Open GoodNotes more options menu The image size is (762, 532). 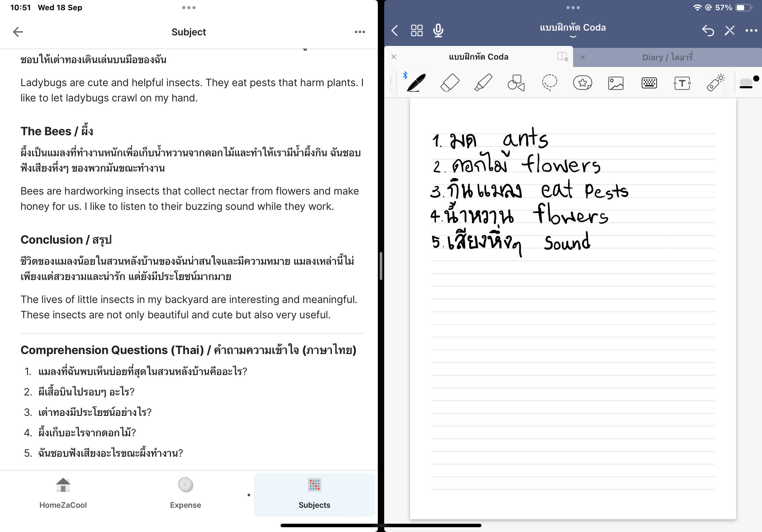pos(751,31)
